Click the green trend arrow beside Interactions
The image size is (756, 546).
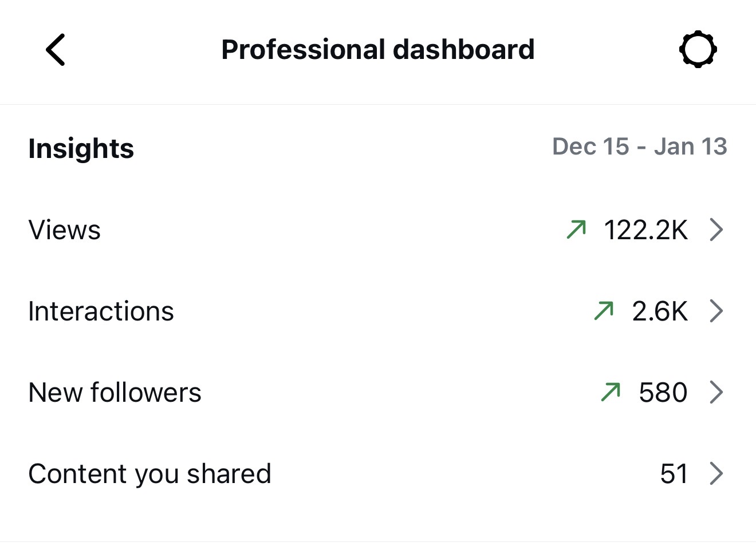coord(604,311)
